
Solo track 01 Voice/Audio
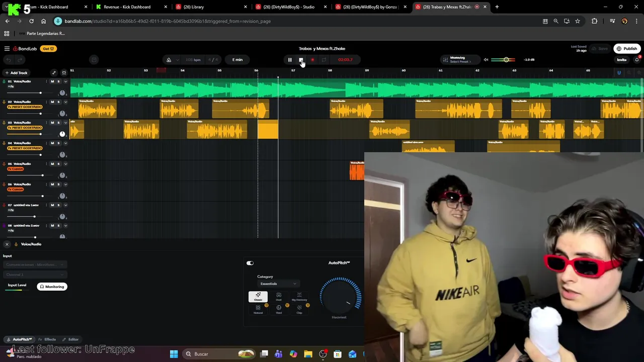[58, 81]
